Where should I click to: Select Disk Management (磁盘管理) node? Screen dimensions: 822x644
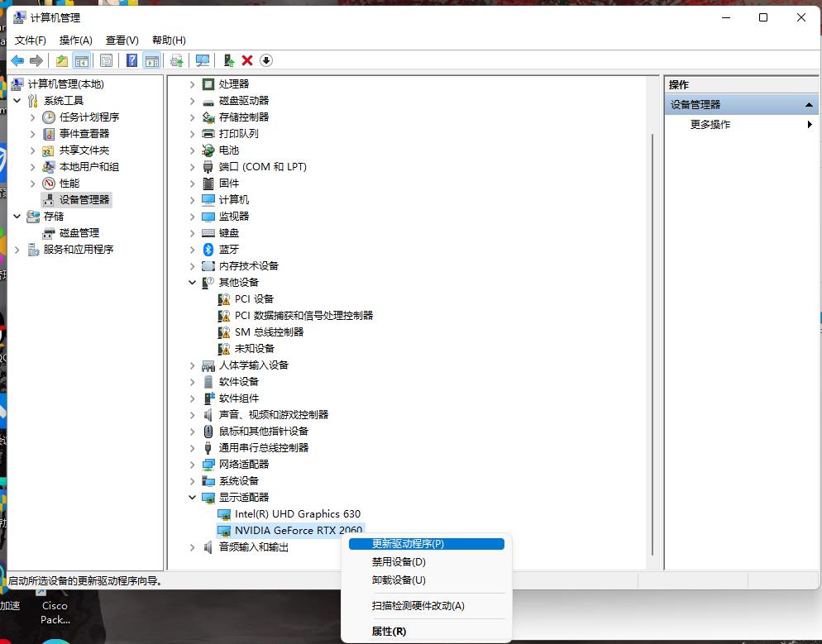coord(79,232)
